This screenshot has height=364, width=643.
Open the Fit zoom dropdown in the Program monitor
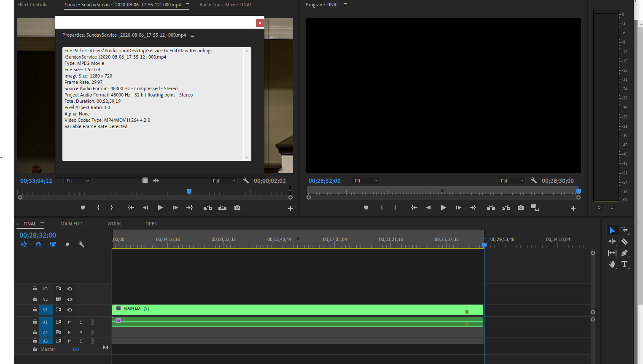point(365,180)
